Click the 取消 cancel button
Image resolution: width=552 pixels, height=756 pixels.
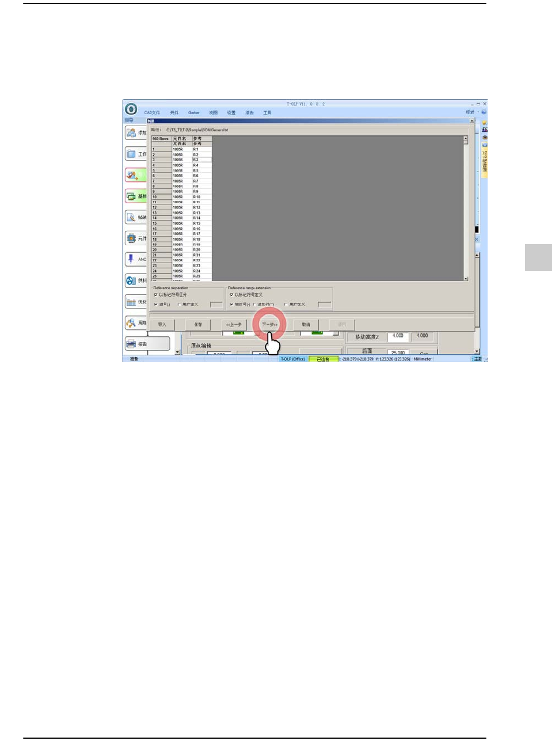pos(306,325)
